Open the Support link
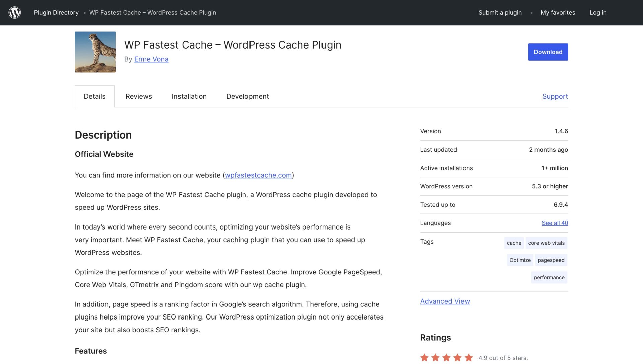 (x=555, y=96)
